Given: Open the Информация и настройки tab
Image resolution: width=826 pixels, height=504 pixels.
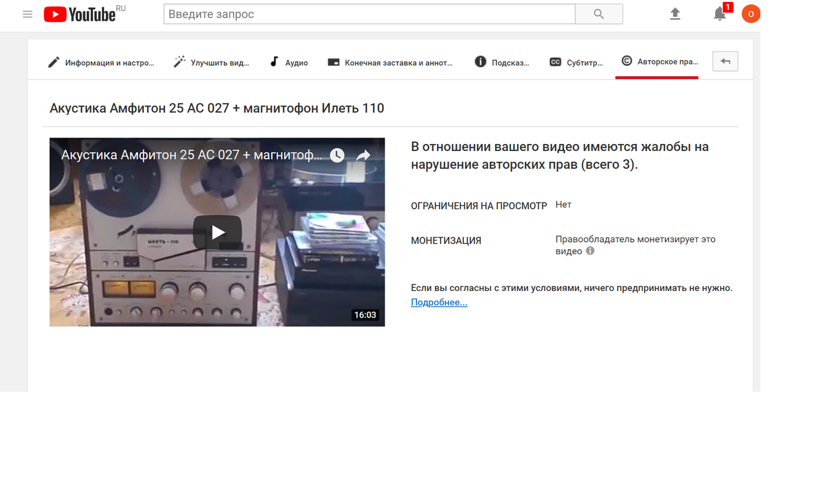Looking at the screenshot, I should (x=101, y=63).
